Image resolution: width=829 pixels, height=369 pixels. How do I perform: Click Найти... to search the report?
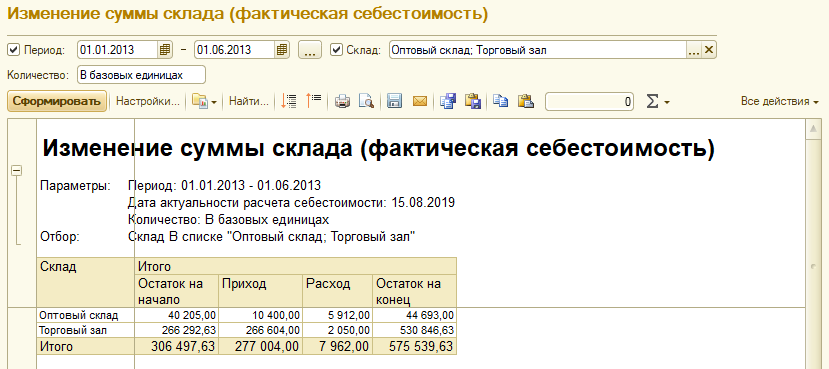coord(248,102)
